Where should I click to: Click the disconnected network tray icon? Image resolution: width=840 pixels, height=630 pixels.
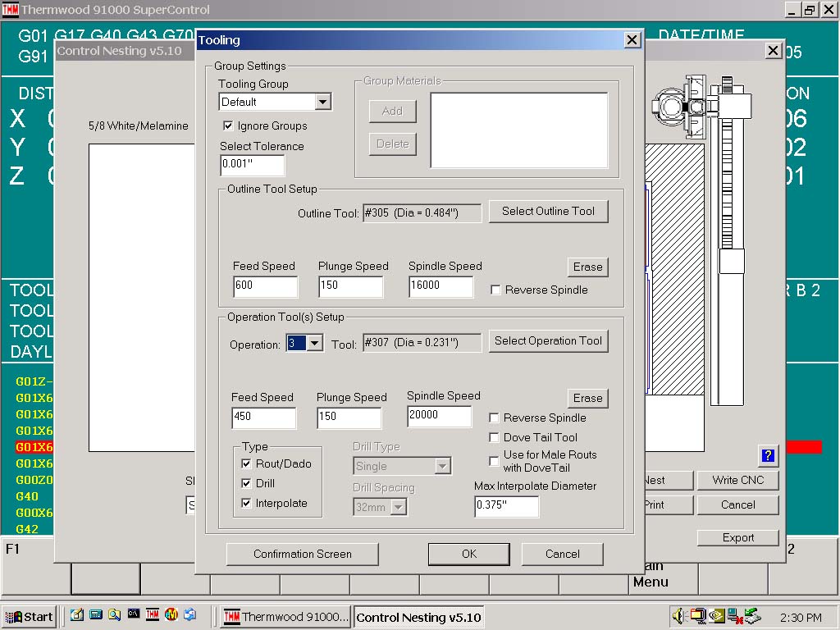[734, 616]
